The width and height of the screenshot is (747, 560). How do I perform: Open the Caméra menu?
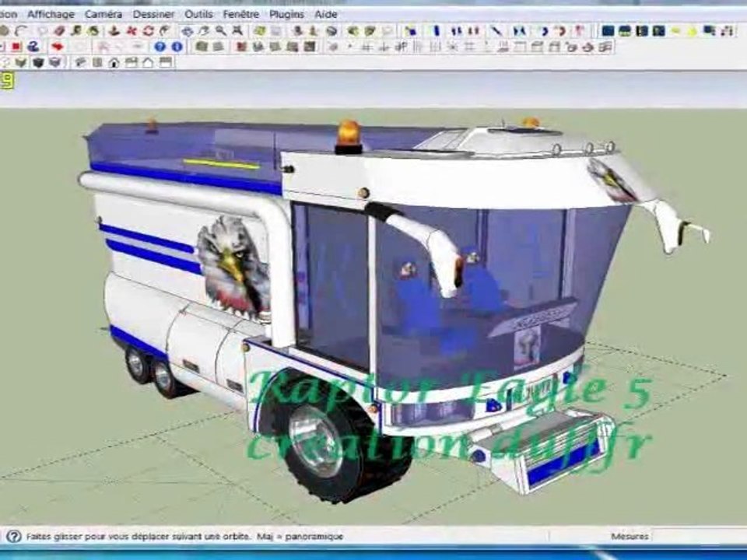click(103, 14)
